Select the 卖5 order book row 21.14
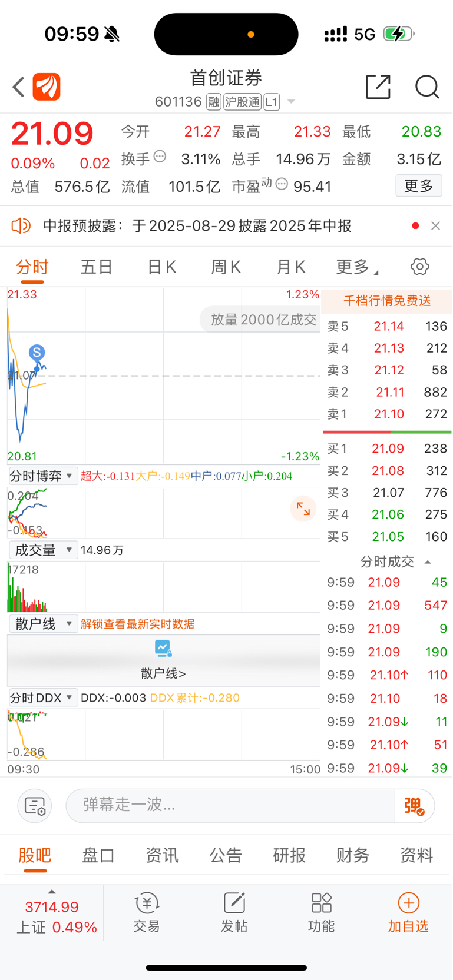453x980 pixels. [387, 326]
